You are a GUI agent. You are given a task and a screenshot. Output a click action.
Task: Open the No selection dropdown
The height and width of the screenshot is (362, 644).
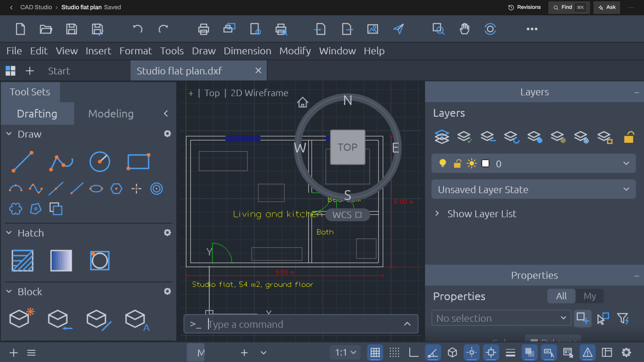click(x=501, y=318)
